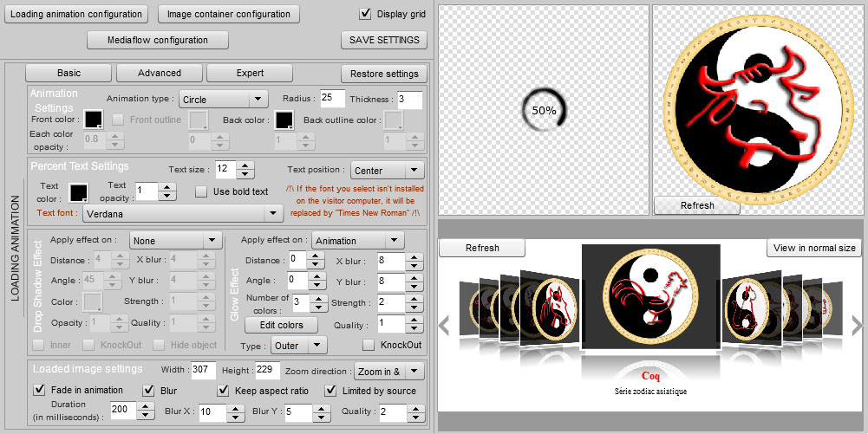
Task: Toggle Limited by source checkbox
Action: pos(330,391)
